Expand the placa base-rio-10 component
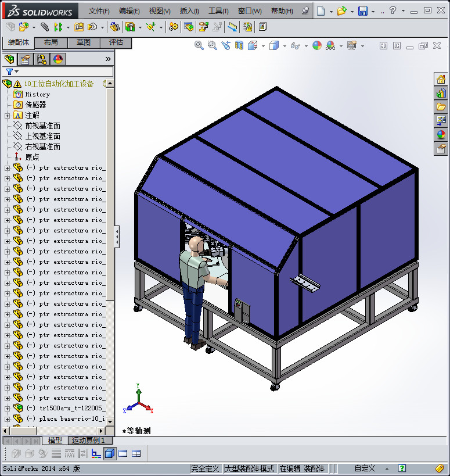 point(7,419)
